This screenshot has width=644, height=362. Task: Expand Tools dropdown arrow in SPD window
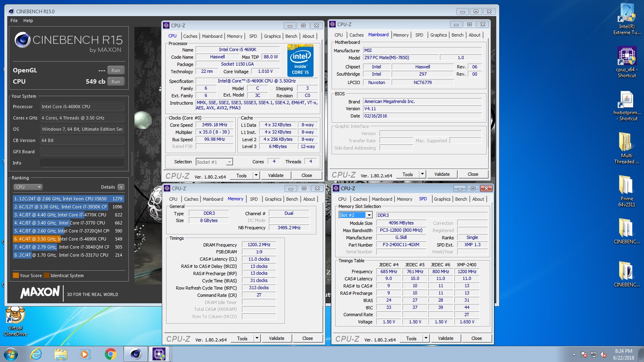[426, 338]
